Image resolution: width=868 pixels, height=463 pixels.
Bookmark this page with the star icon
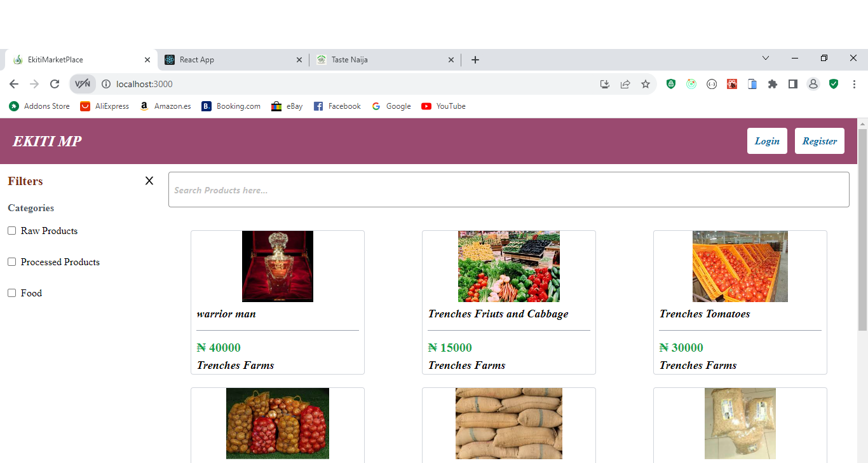coord(646,84)
